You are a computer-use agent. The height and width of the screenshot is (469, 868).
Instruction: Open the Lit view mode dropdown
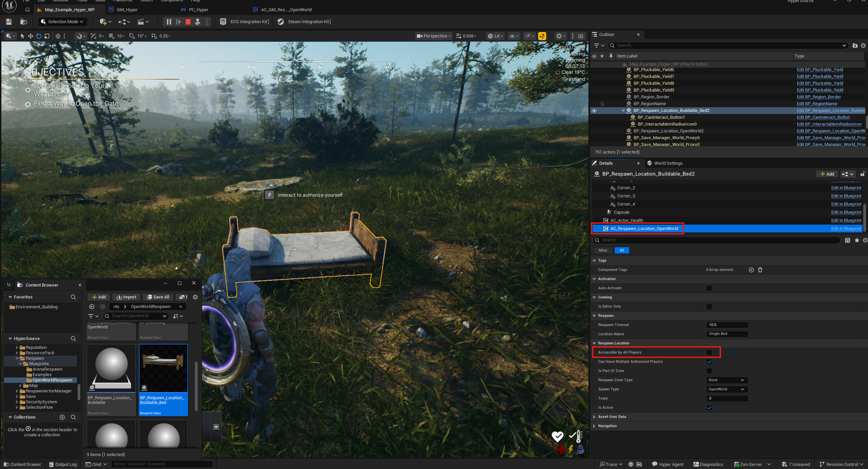pyautogui.click(x=495, y=36)
